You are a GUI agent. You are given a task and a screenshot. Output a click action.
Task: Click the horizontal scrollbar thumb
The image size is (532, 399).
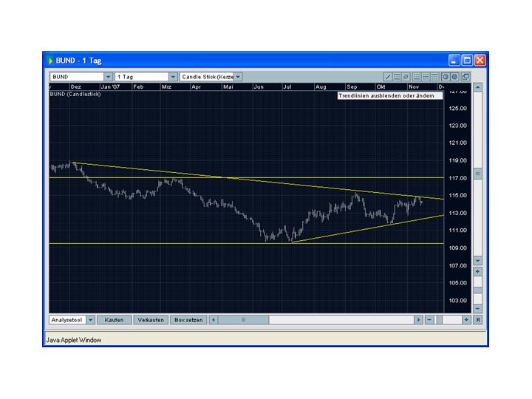click(x=242, y=320)
